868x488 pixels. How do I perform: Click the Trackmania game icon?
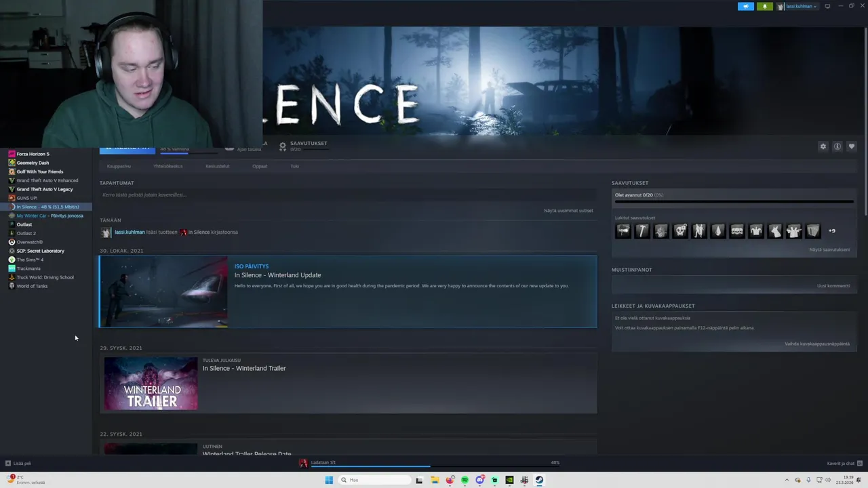pyautogui.click(x=12, y=268)
